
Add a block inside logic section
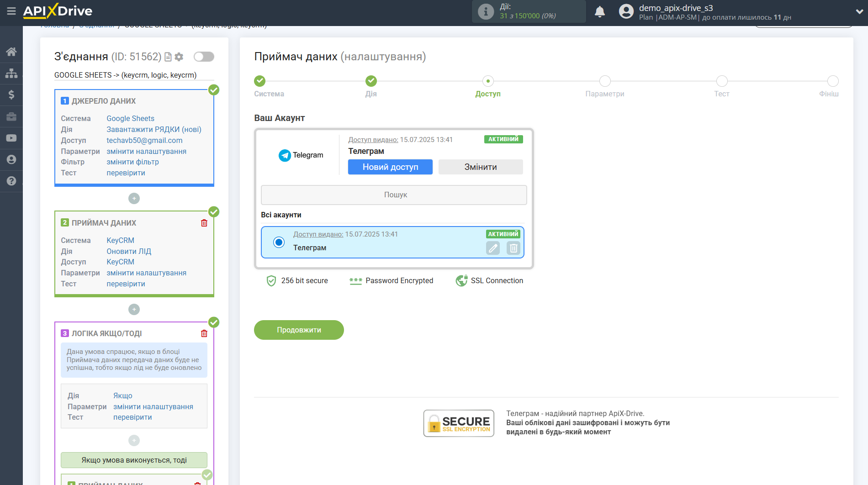(134, 440)
